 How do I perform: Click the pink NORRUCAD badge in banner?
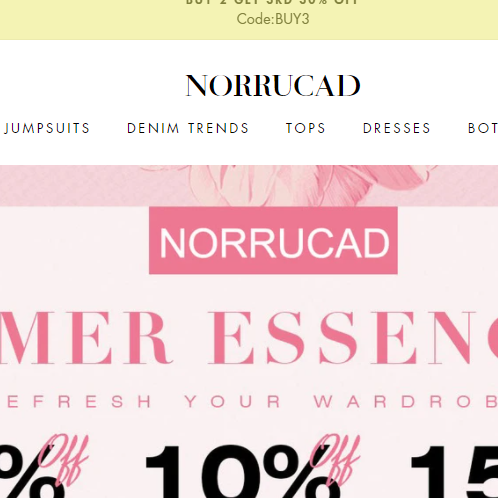coord(273,240)
